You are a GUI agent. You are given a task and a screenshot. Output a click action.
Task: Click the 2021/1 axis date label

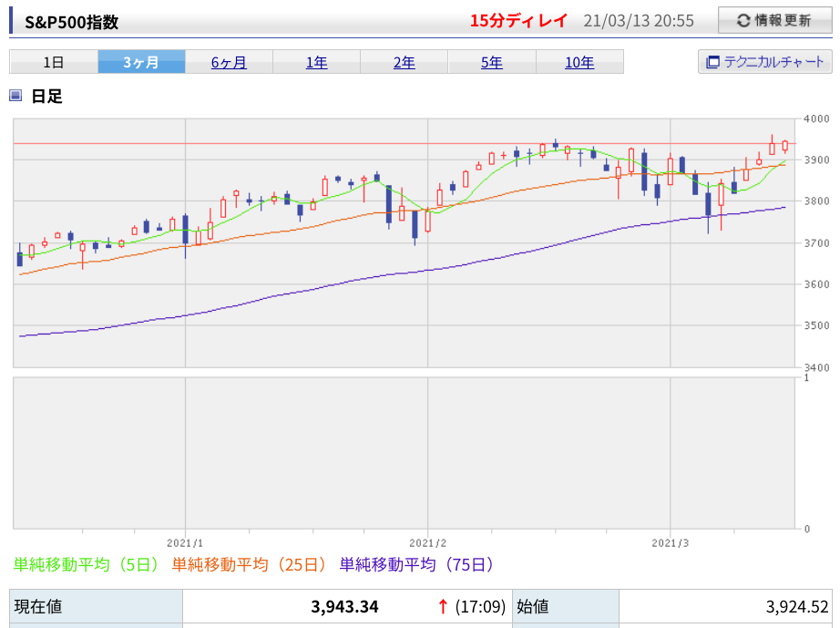[185, 543]
